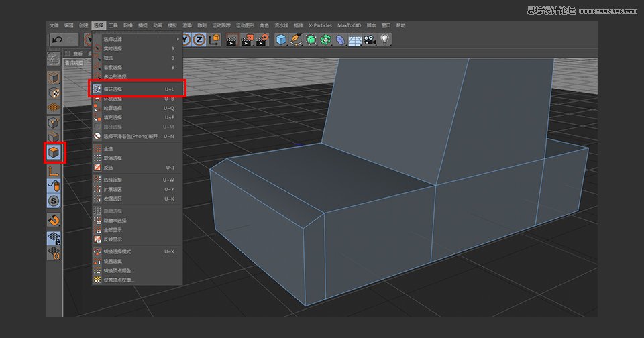Choose 循环选择 from the selection menu

(113, 89)
